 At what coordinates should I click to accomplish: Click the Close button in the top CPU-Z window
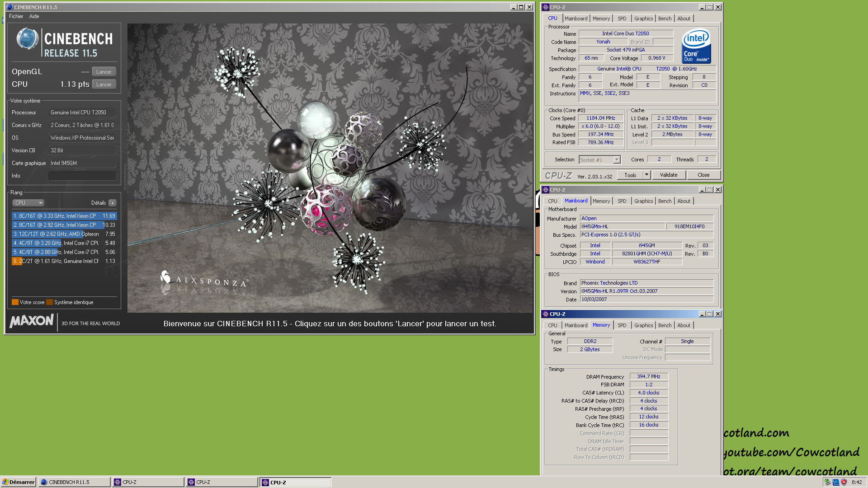(x=703, y=175)
